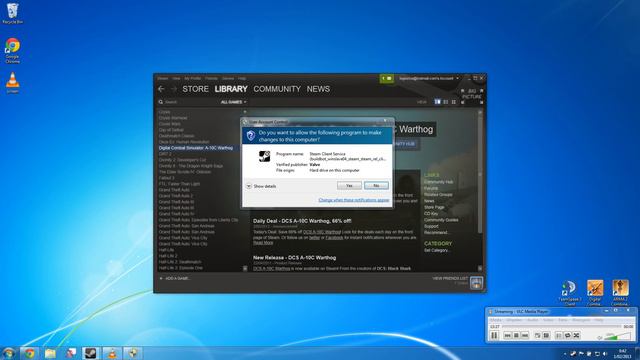The height and width of the screenshot is (360, 640).
Task: Pause playback in VLC
Action: [494, 335]
